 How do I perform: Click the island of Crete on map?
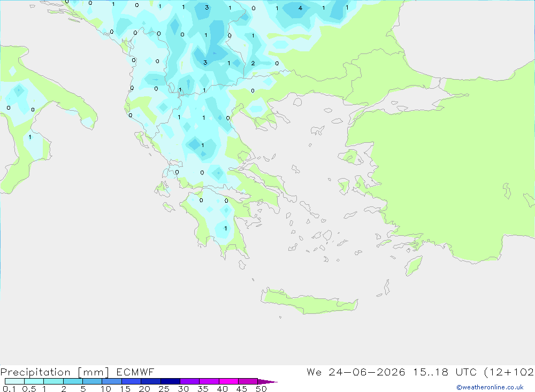click(309, 302)
